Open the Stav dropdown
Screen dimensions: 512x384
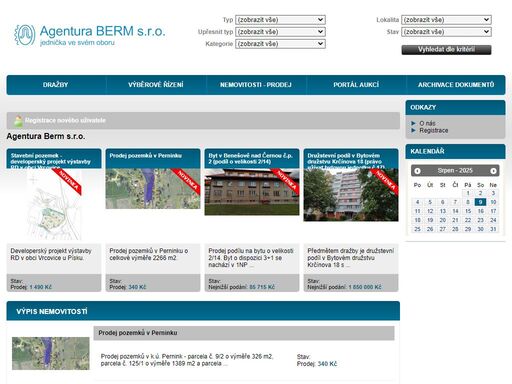[446, 32]
